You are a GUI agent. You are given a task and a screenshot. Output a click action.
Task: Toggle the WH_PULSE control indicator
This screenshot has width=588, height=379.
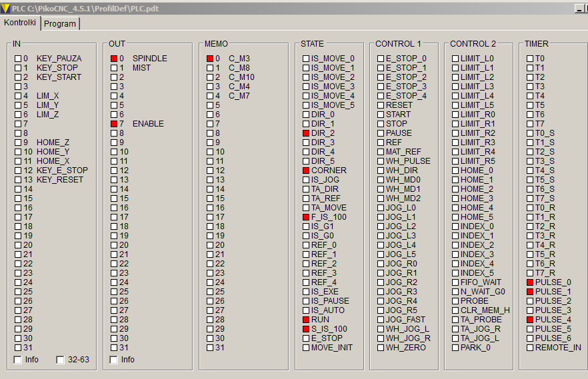381,161
